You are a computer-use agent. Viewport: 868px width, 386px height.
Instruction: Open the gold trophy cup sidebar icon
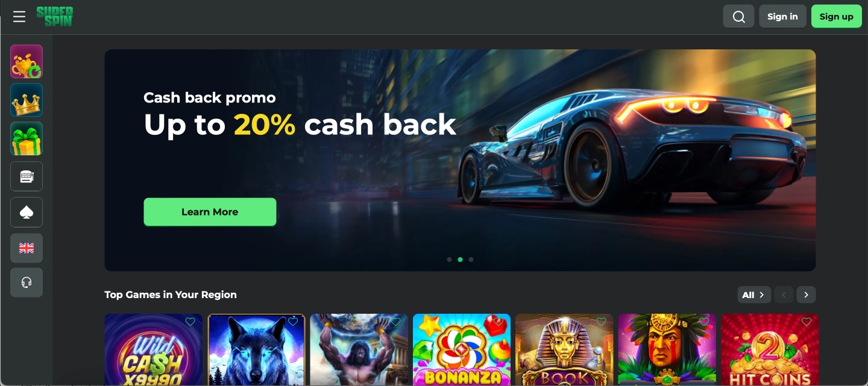pyautogui.click(x=27, y=61)
